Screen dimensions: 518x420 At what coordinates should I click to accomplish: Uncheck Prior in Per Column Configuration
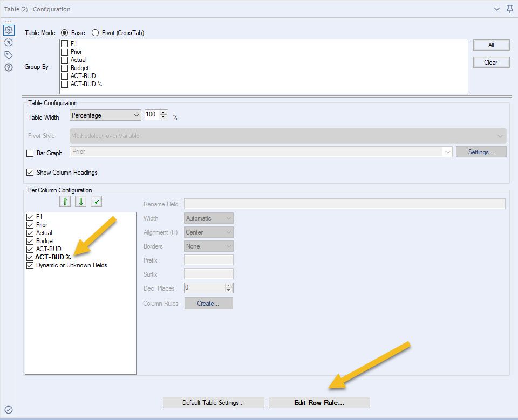(30, 225)
